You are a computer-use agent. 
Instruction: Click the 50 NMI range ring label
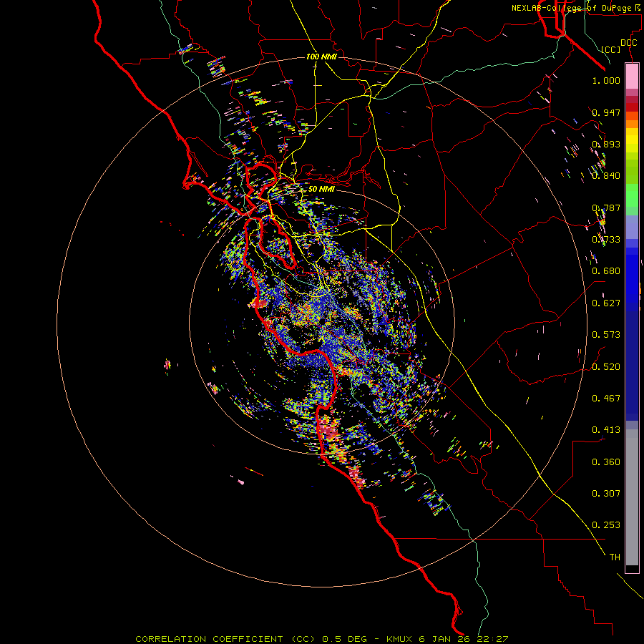[321, 189]
